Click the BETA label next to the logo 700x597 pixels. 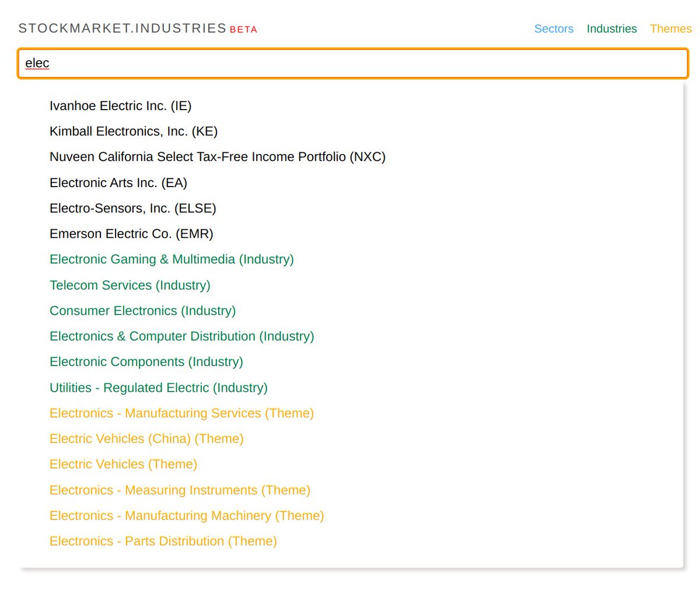(243, 30)
